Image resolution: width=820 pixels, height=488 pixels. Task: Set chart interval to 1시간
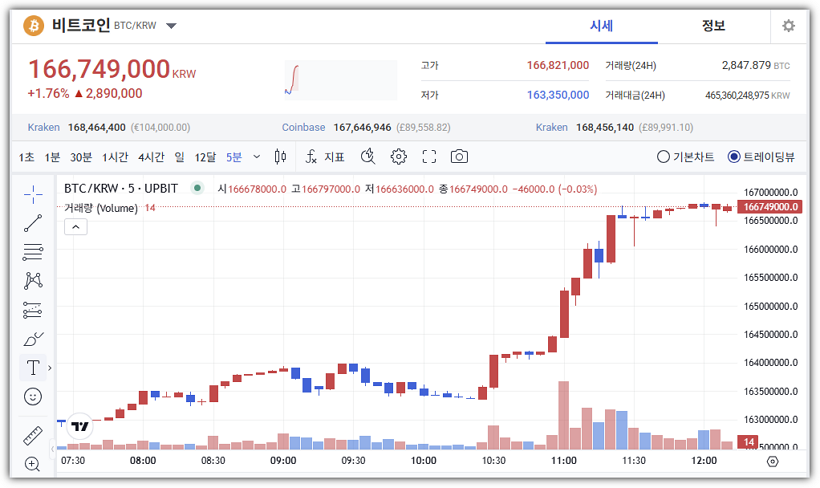(115, 157)
